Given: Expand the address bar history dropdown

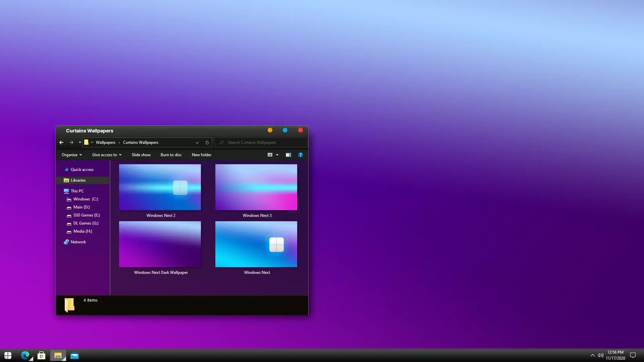Looking at the screenshot, I should tap(197, 143).
